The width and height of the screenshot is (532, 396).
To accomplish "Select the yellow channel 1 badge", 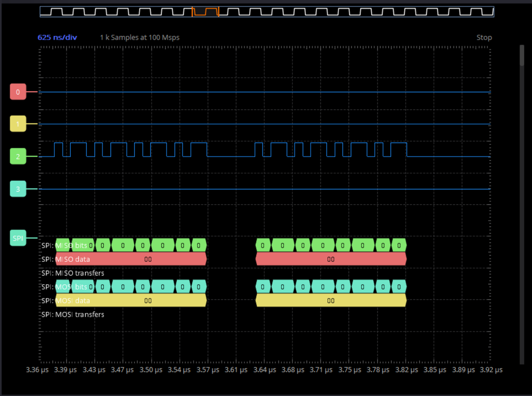I will pos(18,123).
